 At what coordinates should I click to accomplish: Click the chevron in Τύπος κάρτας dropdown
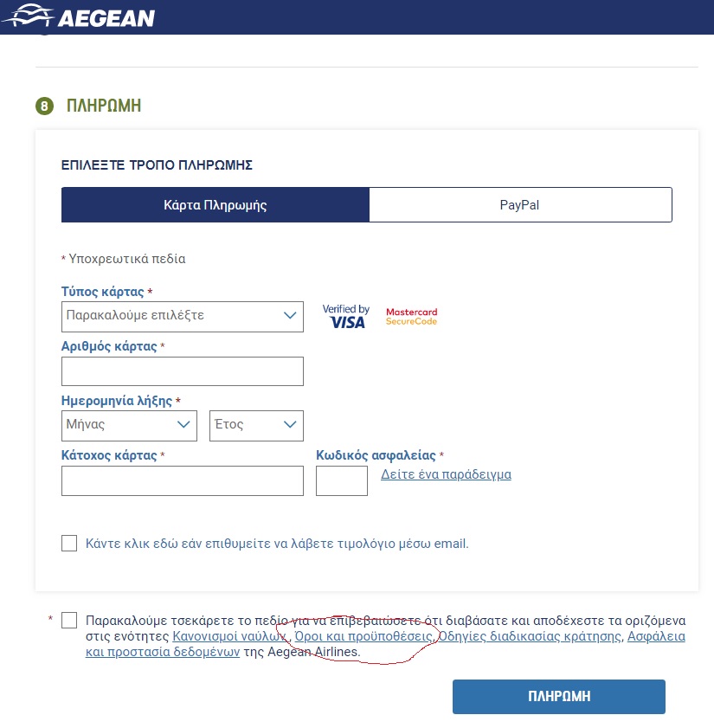coord(290,316)
